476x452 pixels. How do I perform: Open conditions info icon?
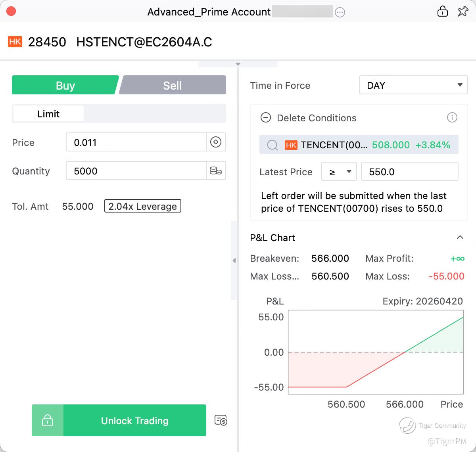point(452,117)
